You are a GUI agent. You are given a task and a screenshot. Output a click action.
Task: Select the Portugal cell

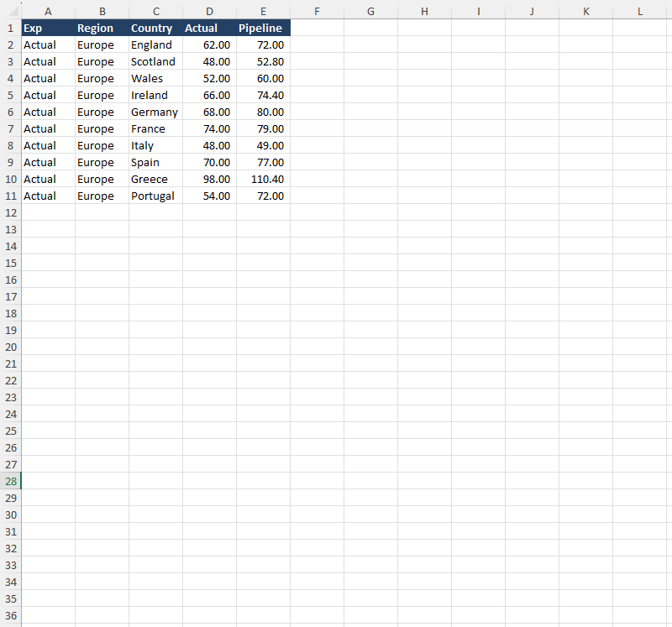click(156, 196)
